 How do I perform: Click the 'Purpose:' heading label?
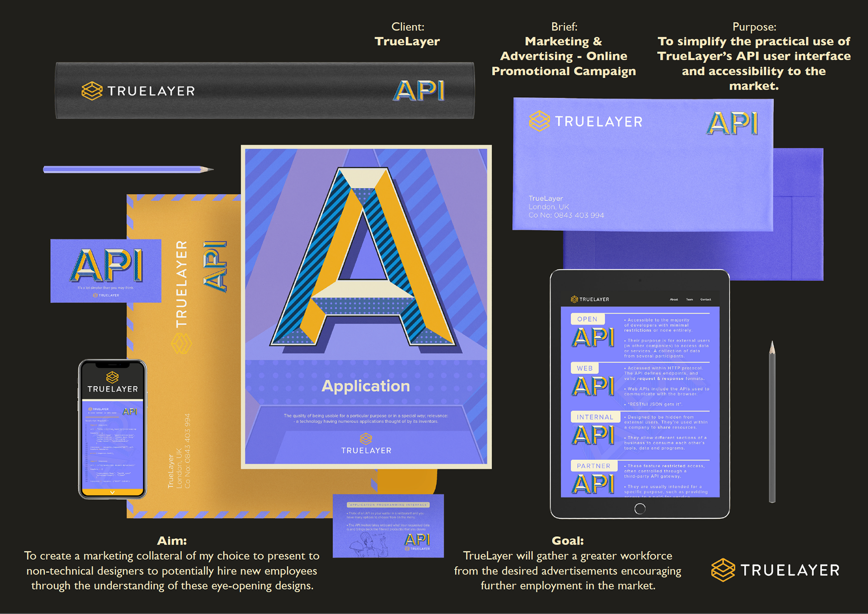click(x=754, y=27)
